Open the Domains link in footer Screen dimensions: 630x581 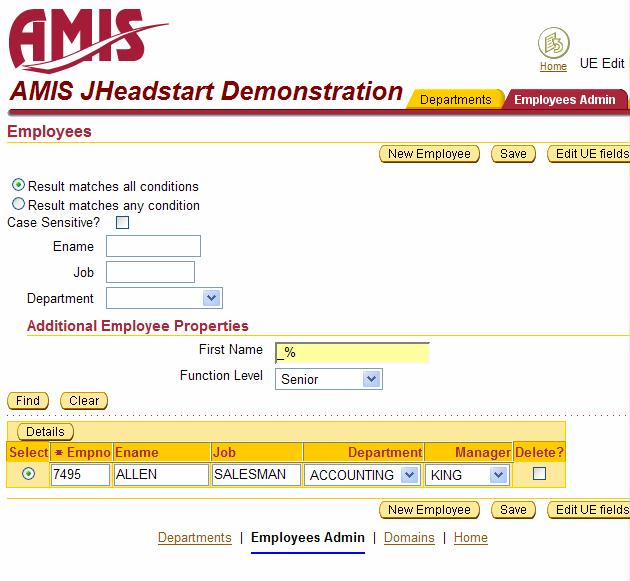tap(409, 538)
